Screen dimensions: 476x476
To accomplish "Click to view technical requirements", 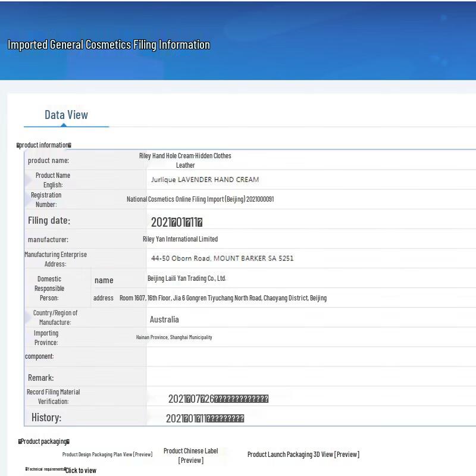I will [x=81, y=471].
